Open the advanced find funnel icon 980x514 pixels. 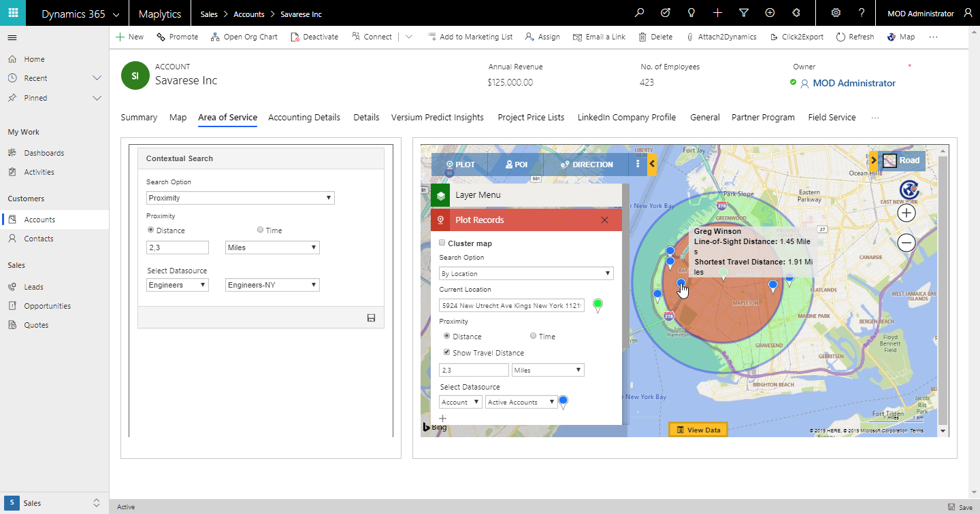point(744,13)
